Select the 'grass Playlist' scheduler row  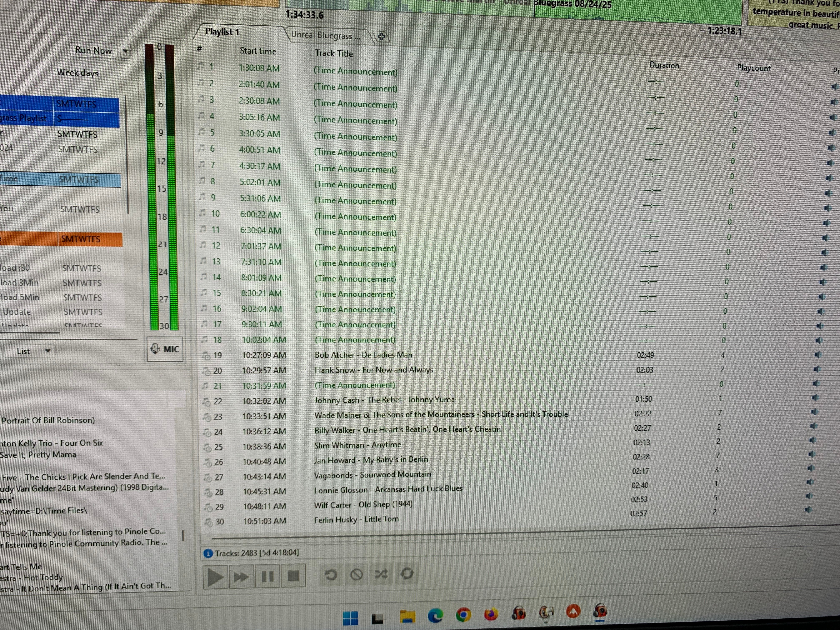coord(60,119)
